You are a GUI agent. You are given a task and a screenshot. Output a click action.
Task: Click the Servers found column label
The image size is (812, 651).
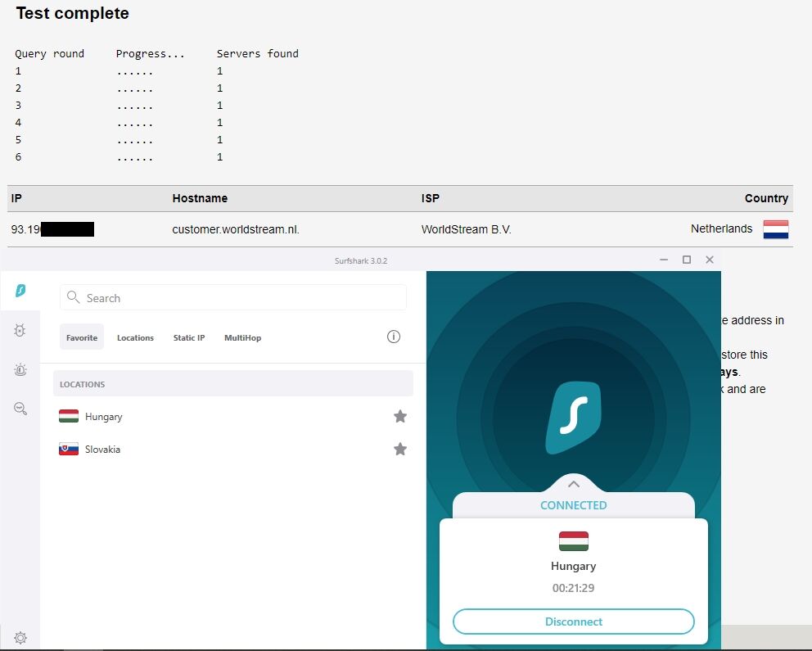pyautogui.click(x=257, y=53)
